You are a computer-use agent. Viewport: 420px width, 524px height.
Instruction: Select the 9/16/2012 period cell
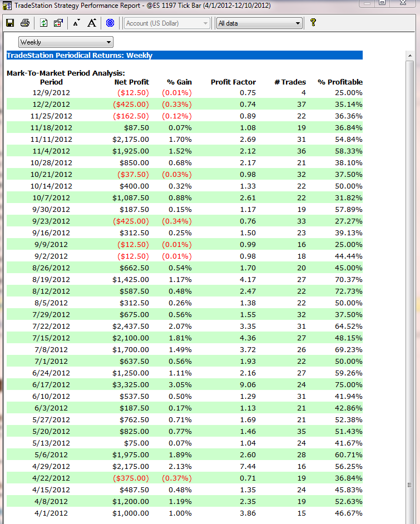point(51,233)
